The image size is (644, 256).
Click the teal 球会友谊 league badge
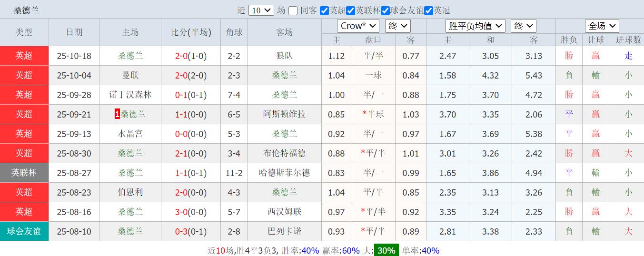(x=24, y=231)
